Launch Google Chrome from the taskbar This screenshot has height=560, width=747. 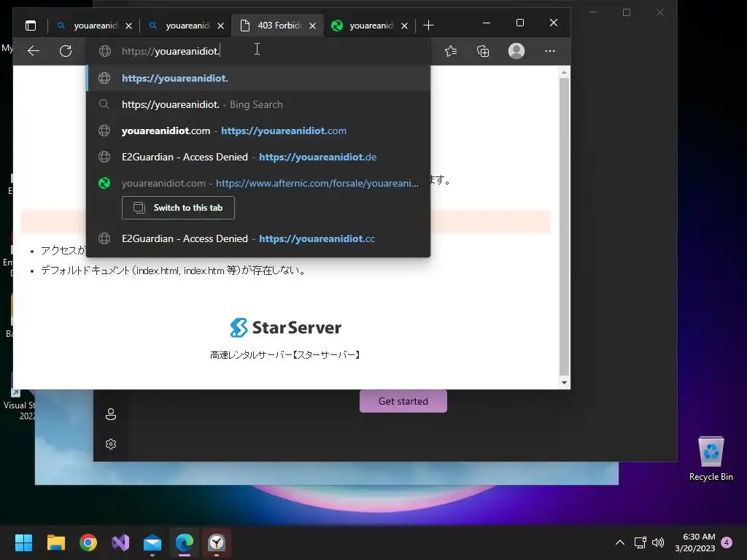[x=88, y=542]
